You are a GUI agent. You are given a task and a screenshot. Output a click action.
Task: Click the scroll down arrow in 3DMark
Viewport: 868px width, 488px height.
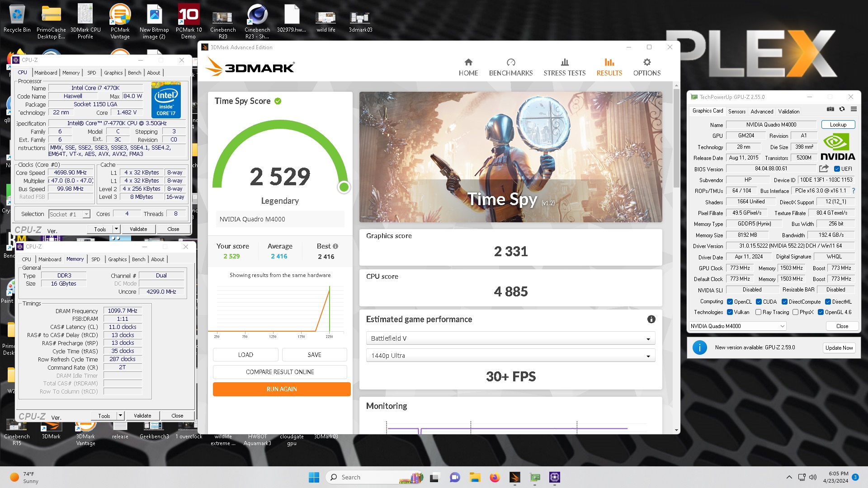click(x=676, y=430)
